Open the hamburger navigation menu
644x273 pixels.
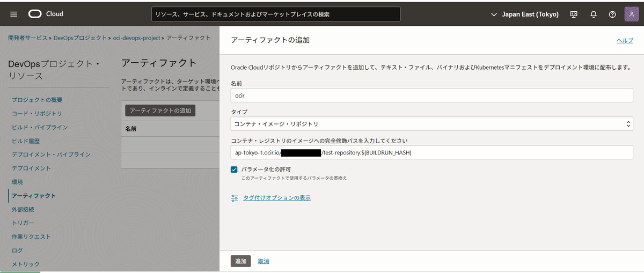click(x=14, y=14)
